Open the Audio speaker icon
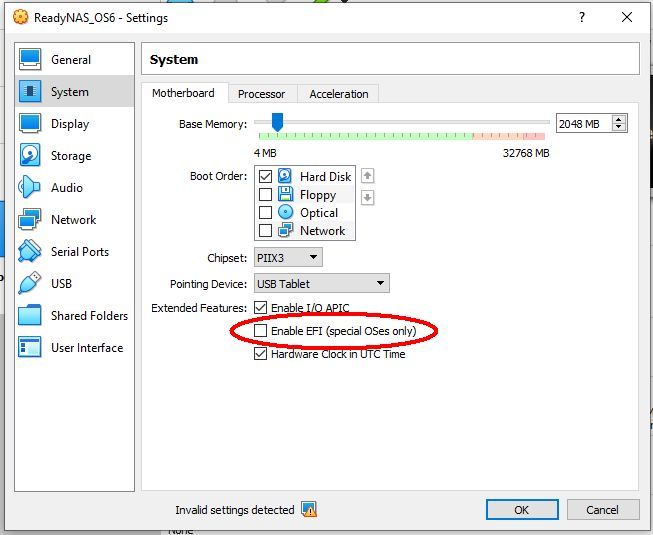 pyautogui.click(x=30, y=187)
